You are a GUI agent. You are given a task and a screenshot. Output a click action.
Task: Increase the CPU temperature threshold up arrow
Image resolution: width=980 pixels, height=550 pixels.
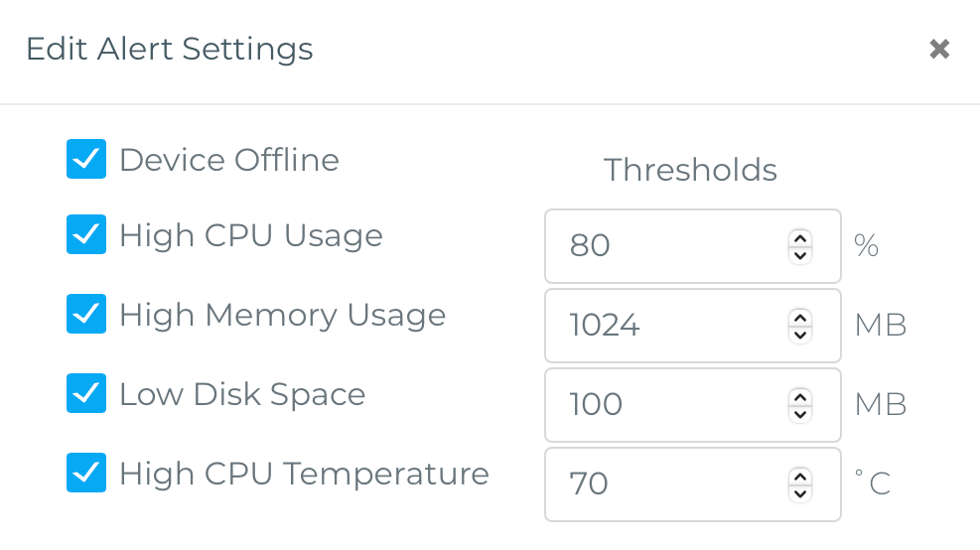799,476
